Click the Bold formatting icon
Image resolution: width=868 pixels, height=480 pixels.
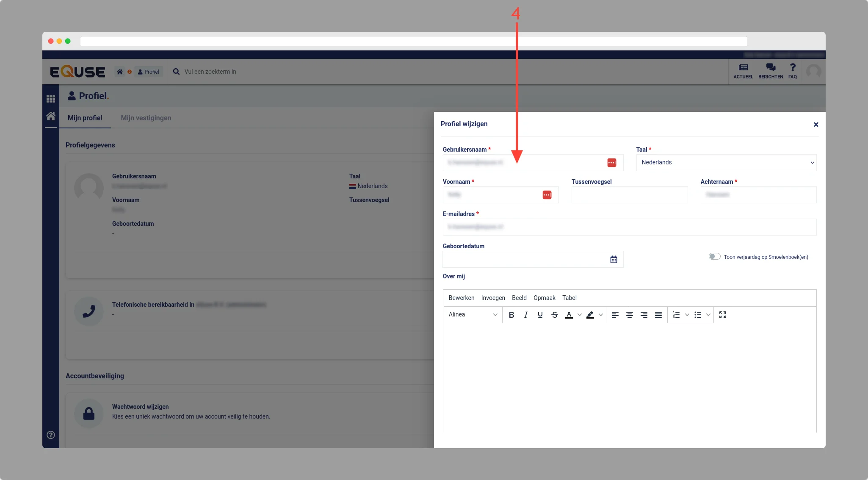(x=511, y=315)
